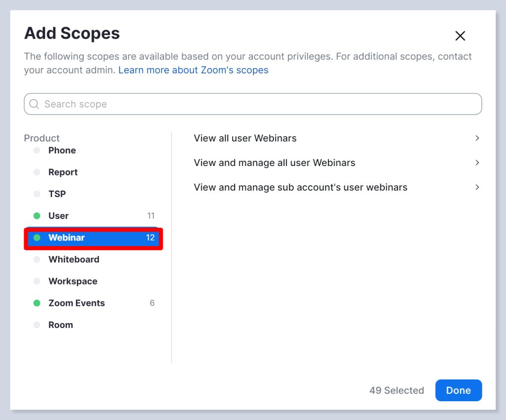This screenshot has height=420, width=506.
Task: Expand View and manage all user Webinars
Action: coord(477,163)
